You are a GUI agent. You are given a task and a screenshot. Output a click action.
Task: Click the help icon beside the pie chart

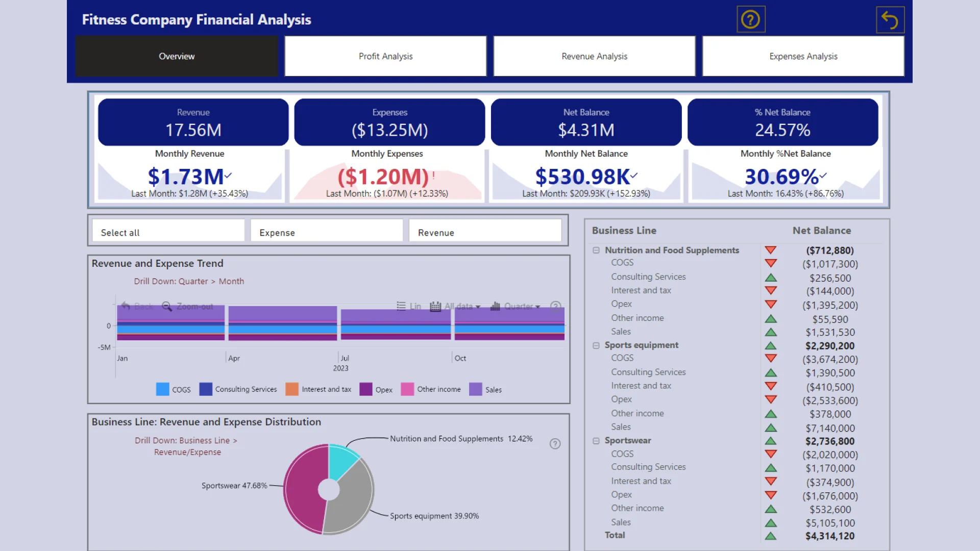tap(555, 444)
